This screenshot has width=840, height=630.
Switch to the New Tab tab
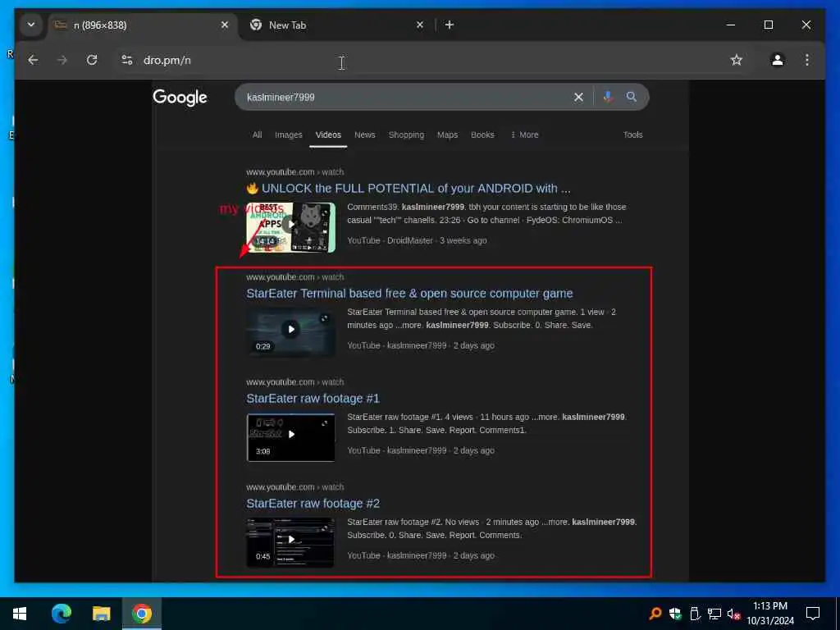click(x=336, y=25)
